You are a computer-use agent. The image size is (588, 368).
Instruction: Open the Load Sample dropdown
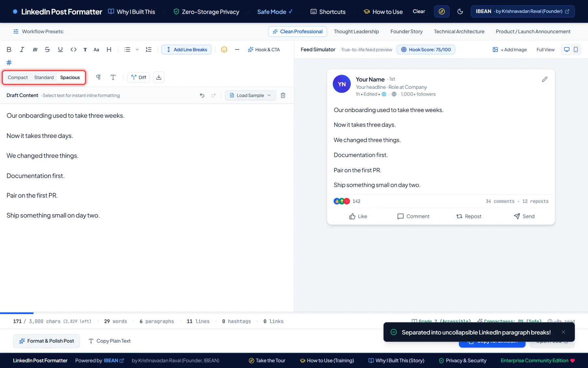[x=250, y=95]
